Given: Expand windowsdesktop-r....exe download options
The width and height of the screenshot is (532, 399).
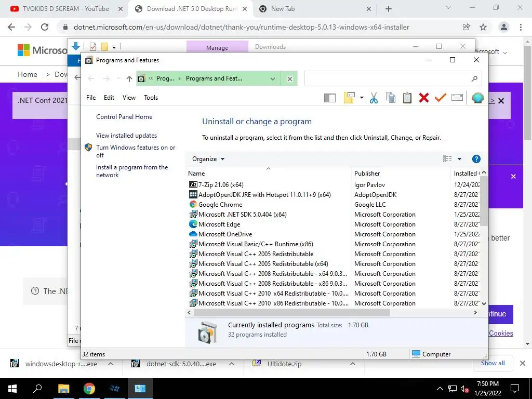Looking at the screenshot, I should point(111,364).
